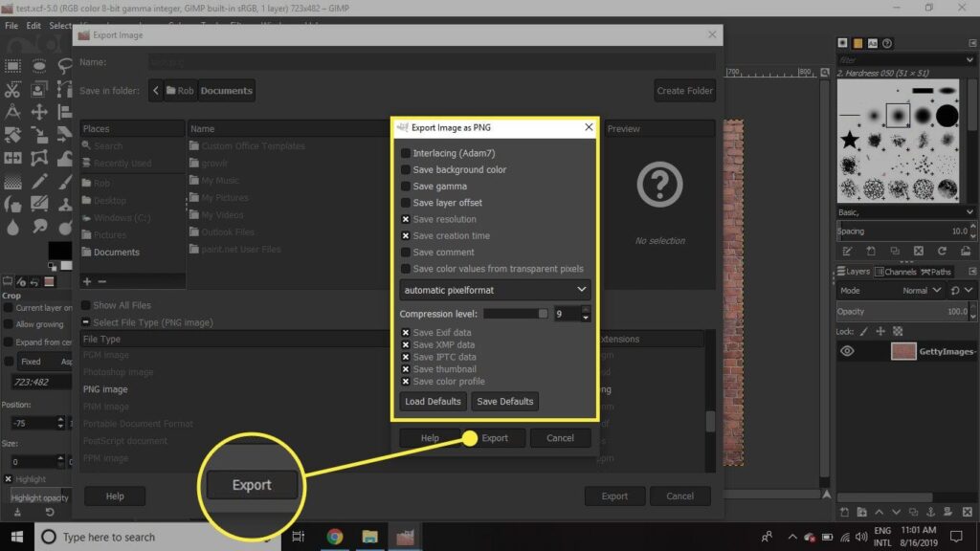Open the automatic pixelformat dropdown
Viewport: 980px width, 551px height.
pyautogui.click(x=494, y=289)
